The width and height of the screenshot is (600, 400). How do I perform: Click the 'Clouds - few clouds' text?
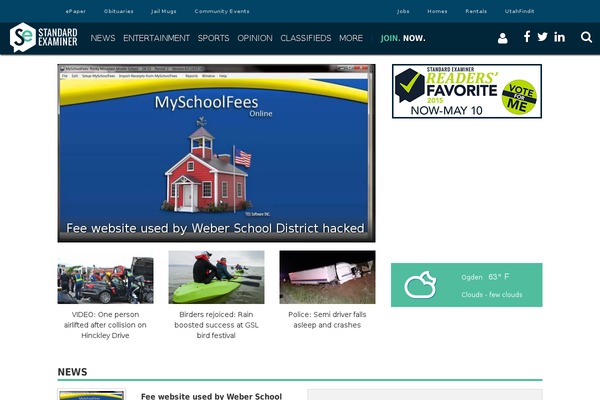(492, 295)
